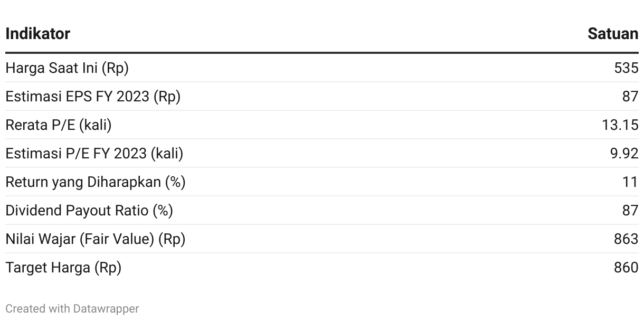Viewport: 644px width, 321px height.
Task: Click the Indikator column header
Action: coord(37,34)
